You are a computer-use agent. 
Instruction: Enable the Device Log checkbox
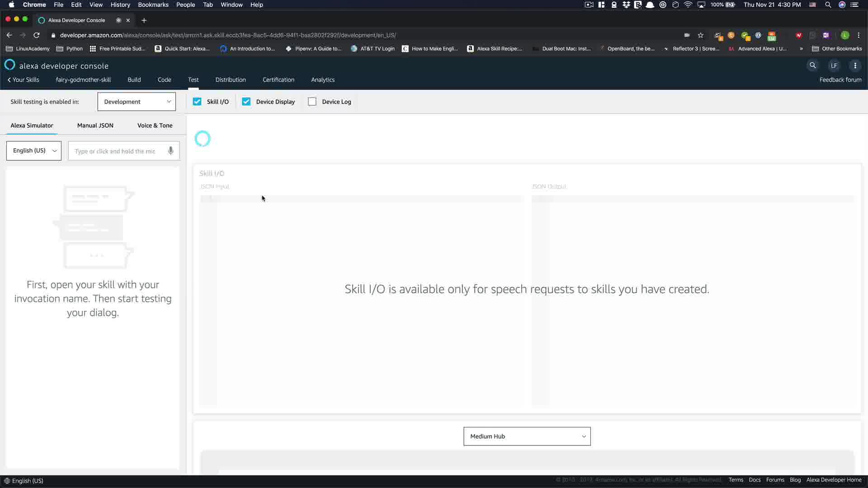point(312,102)
